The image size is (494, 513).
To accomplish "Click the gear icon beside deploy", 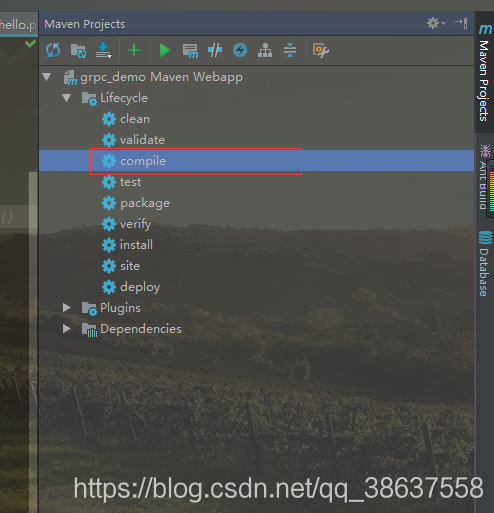I will pos(109,287).
